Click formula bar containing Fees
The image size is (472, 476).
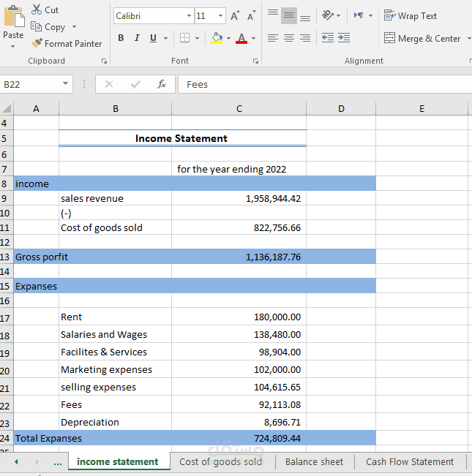click(325, 84)
